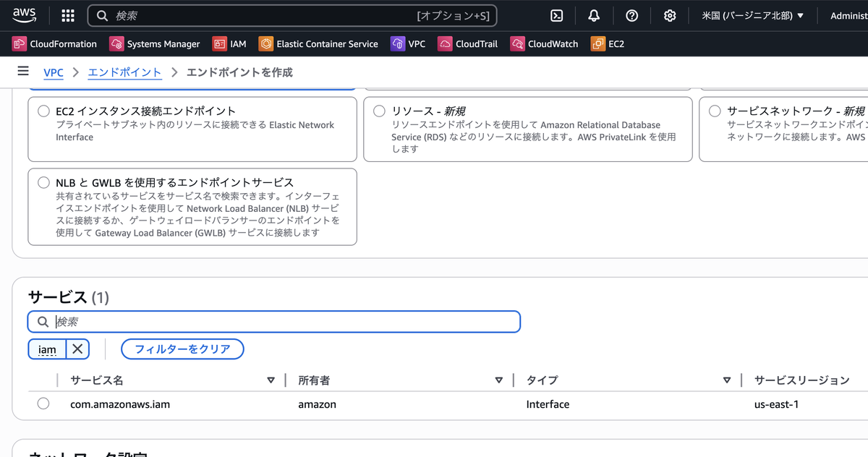Sort by owner column arrow

click(498, 380)
